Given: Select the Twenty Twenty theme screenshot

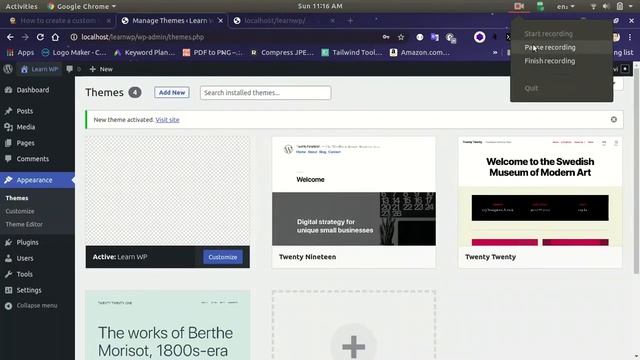Looking at the screenshot, I should tap(540, 191).
